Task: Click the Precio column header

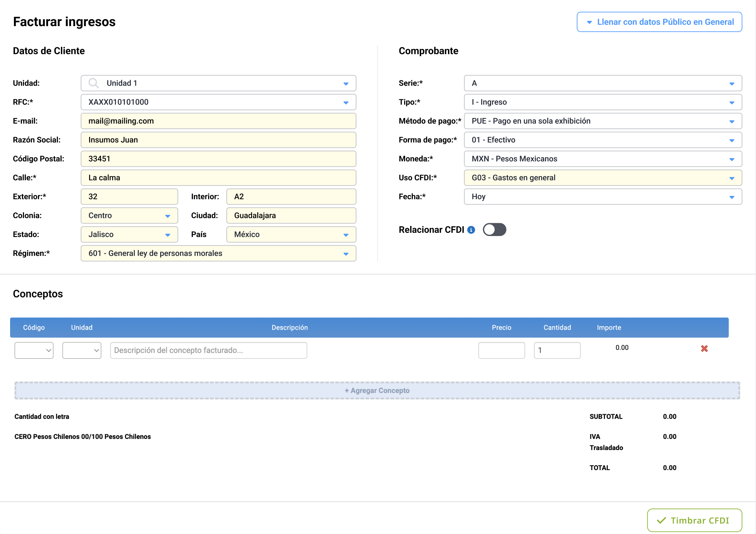Action: click(x=502, y=328)
